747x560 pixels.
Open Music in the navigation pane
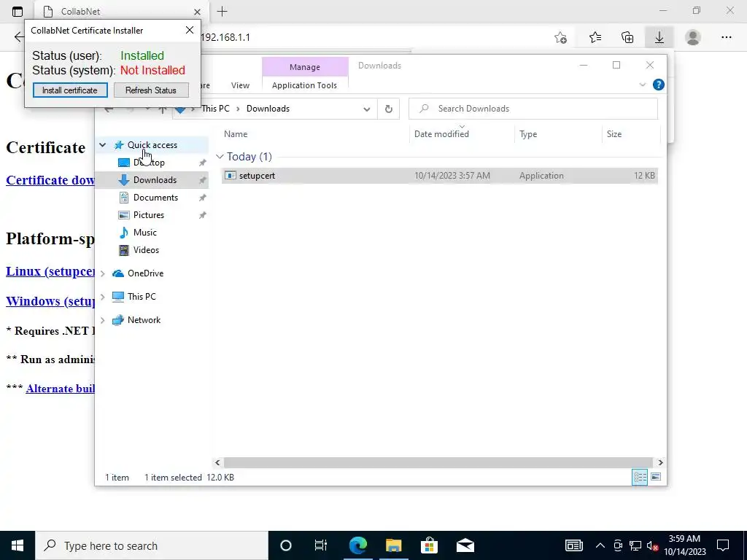click(x=145, y=233)
